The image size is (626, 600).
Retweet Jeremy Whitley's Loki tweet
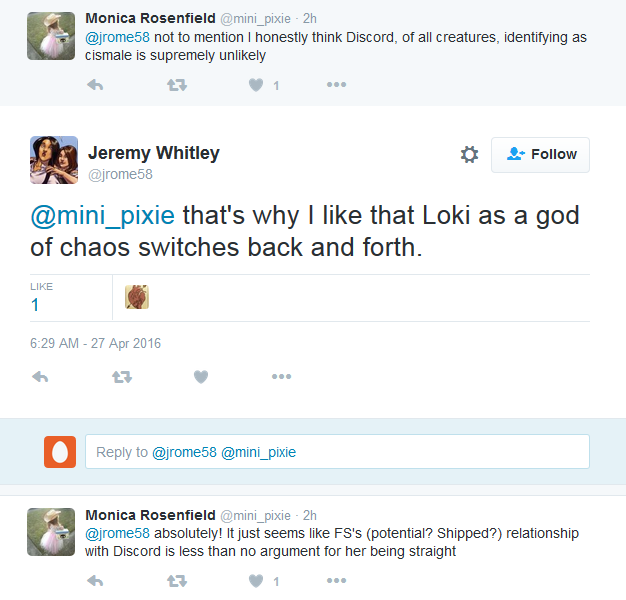pyautogui.click(x=121, y=377)
